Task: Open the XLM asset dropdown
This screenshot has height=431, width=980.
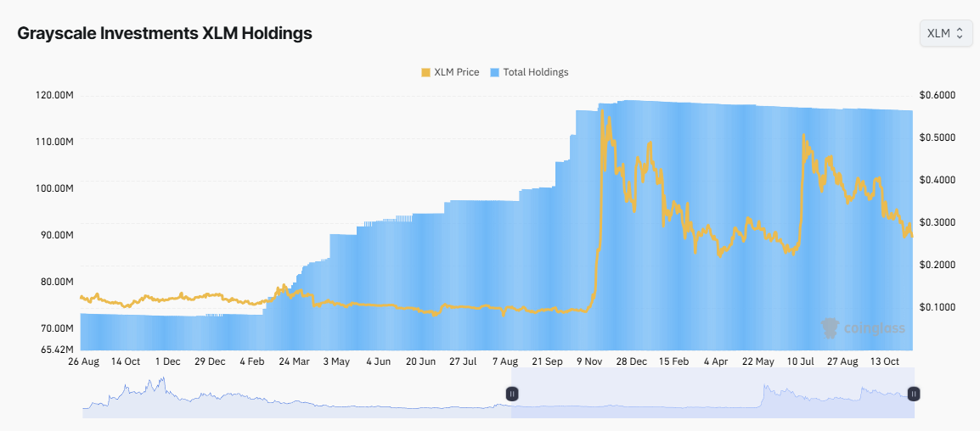Action: pos(945,33)
